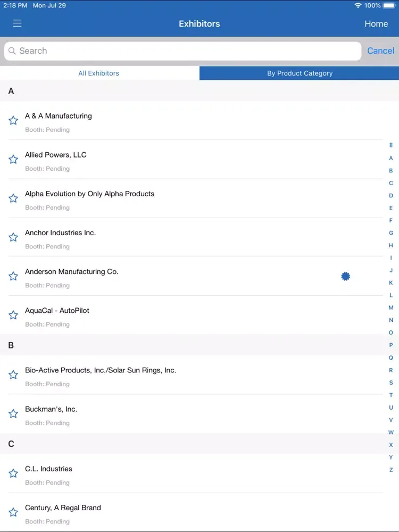Jump to letter G in index

pos(391,233)
